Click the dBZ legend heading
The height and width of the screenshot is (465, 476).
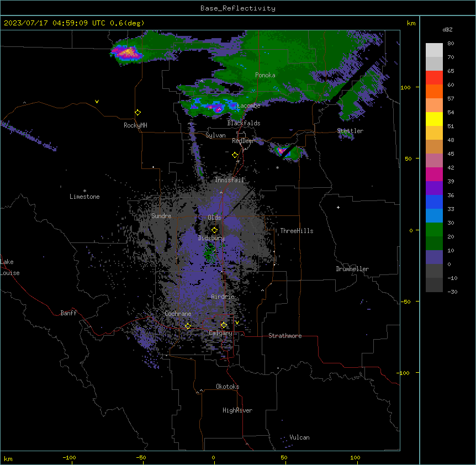coord(447,29)
